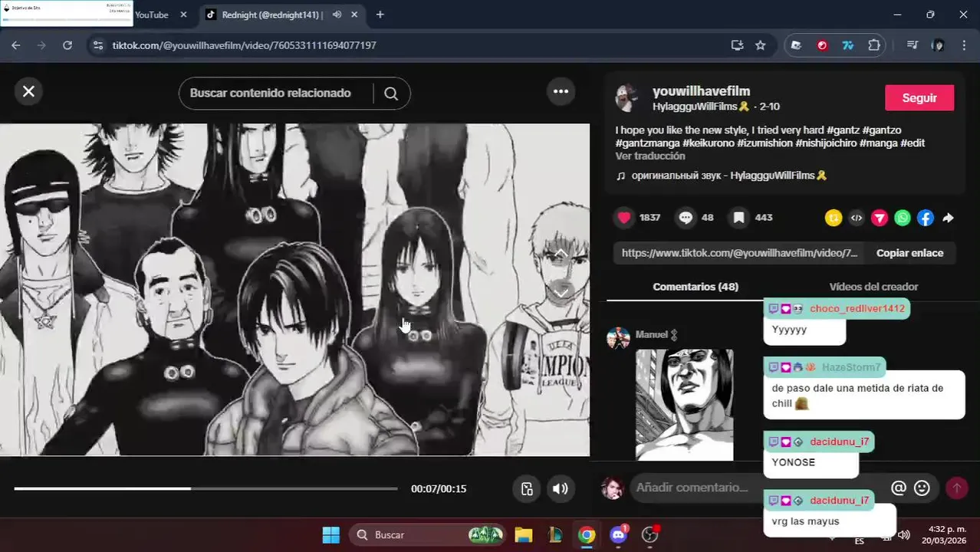
Task: Open the Chrome profile avatar
Action: point(938,45)
